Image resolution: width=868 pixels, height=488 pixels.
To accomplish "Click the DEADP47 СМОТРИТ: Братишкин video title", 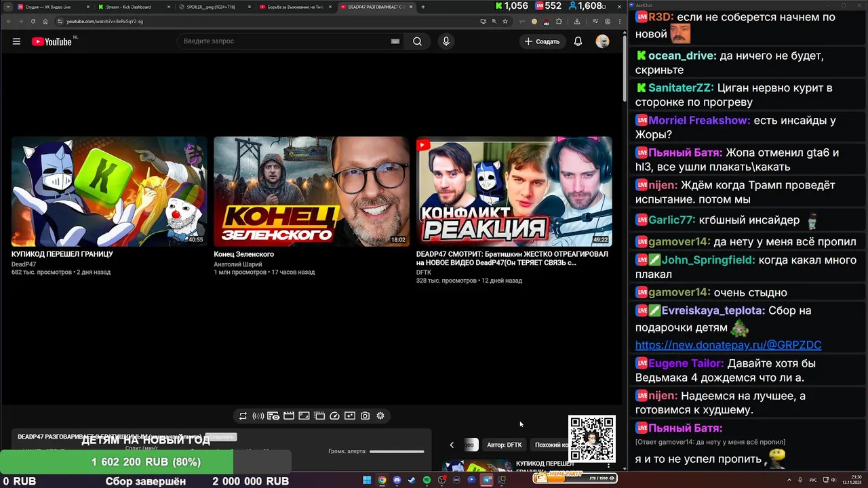I will [x=512, y=258].
